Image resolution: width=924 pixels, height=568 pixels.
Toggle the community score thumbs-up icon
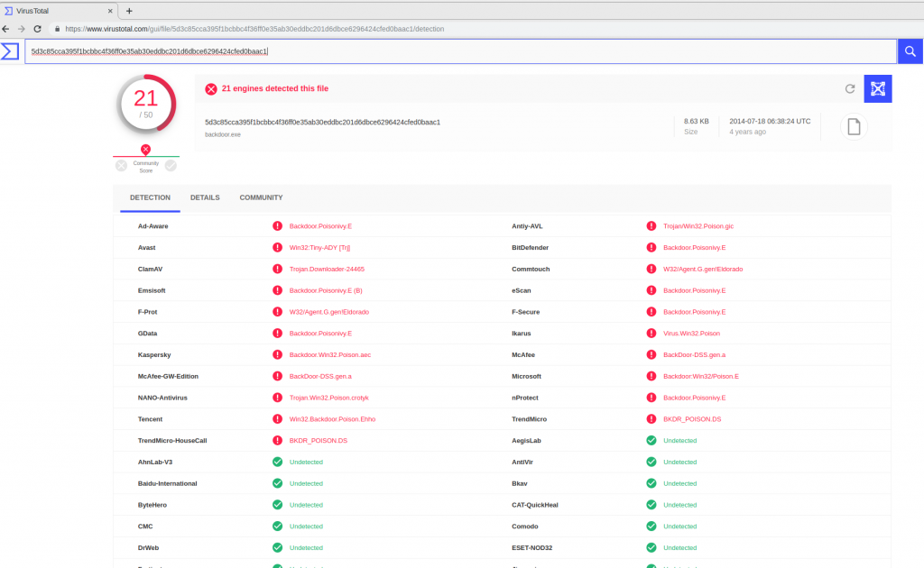pos(171,165)
